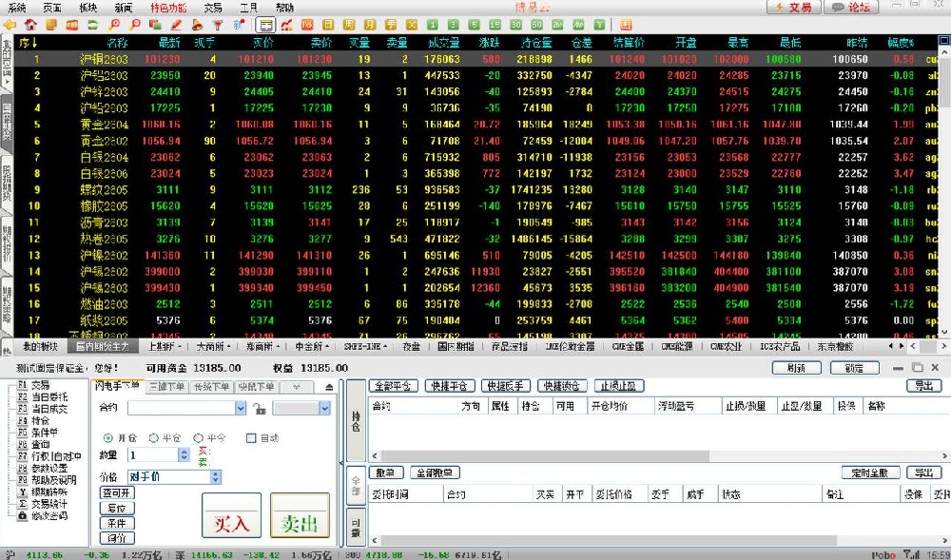Open the 合约 contract dropdown
This screenshot has height=560, width=951.
pyautogui.click(x=240, y=408)
